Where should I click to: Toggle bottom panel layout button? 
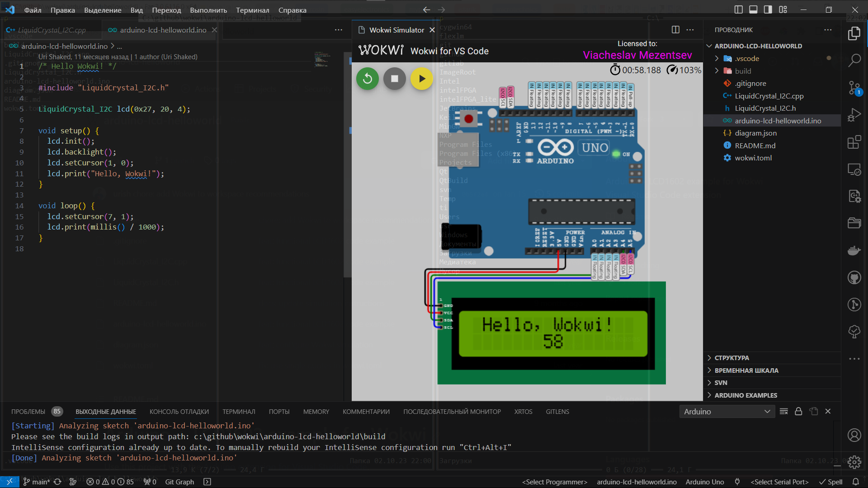pyautogui.click(x=753, y=9)
